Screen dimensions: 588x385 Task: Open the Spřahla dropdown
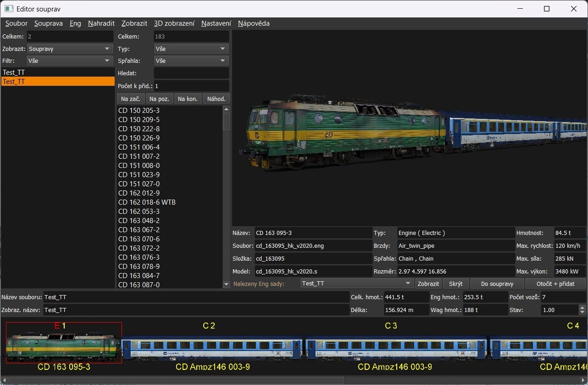point(191,61)
